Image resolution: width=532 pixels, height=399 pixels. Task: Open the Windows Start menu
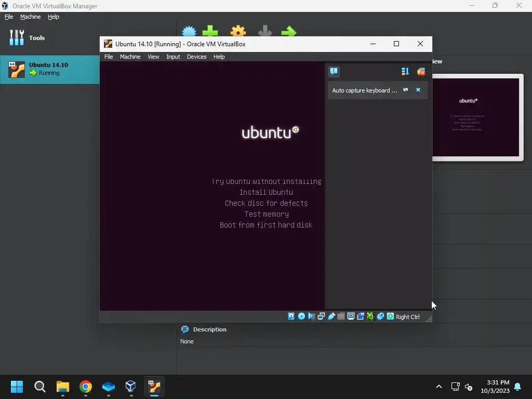click(x=17, y=387)
